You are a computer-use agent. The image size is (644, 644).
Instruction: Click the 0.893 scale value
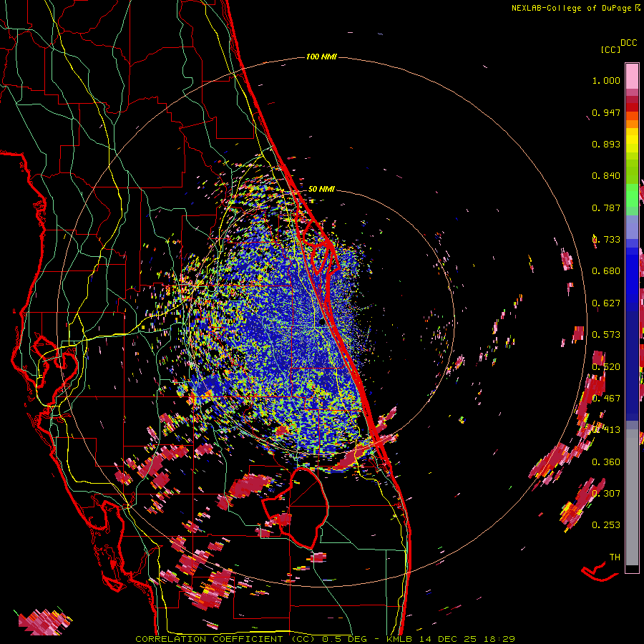point(606,144)
